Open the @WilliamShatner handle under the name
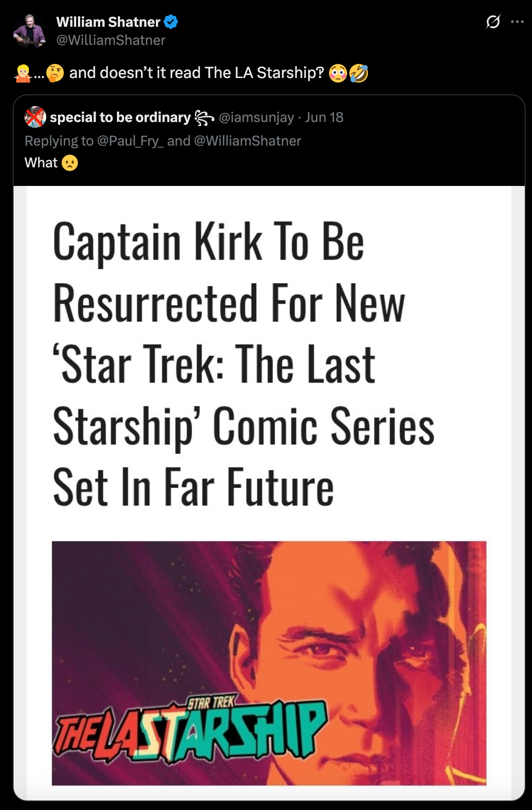Screen dimensions: 532x810 pos(111,40)
